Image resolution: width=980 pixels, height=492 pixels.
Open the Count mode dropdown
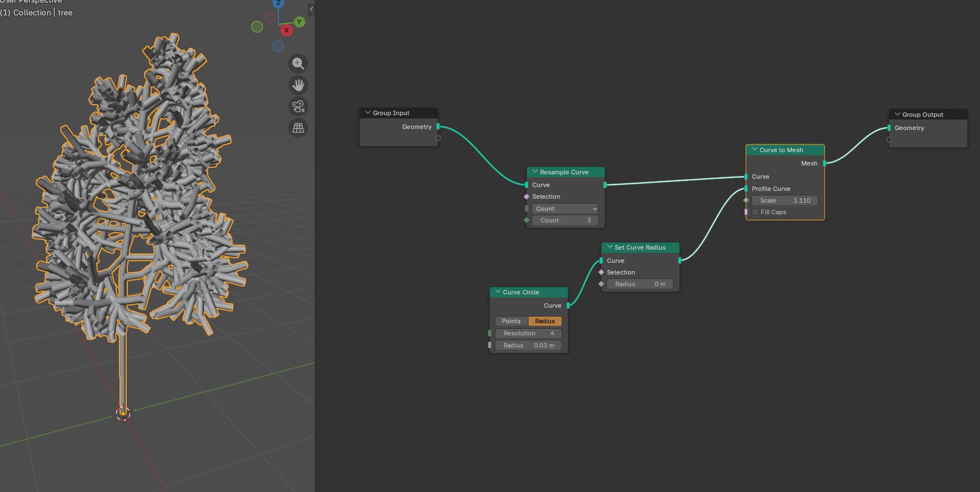coord(565,209)
